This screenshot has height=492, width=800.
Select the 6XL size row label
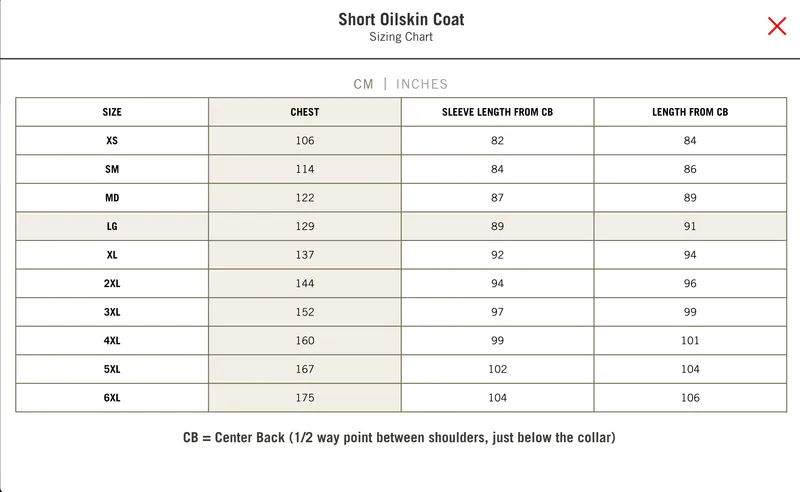112,398
